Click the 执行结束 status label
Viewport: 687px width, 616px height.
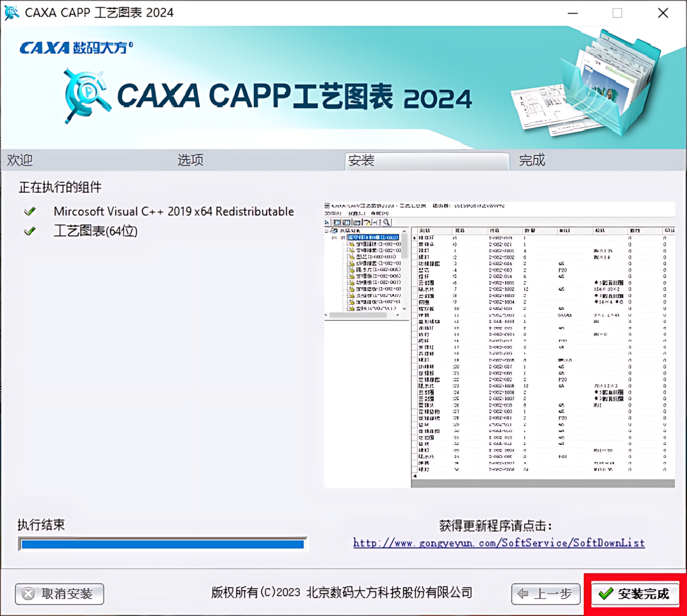[41, 524]
